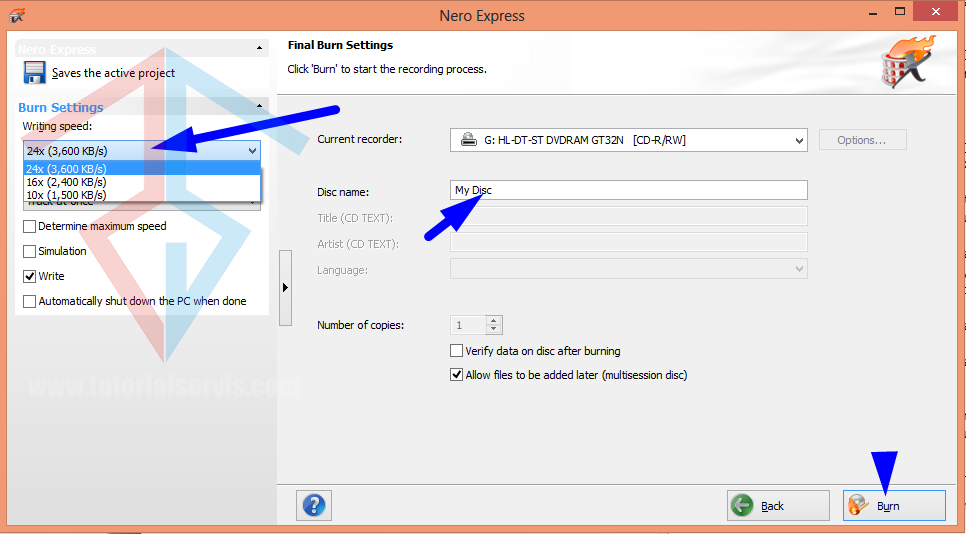Click Saves the active project text
The height and width of the screenshot is (534, 966).
(113, 73)
